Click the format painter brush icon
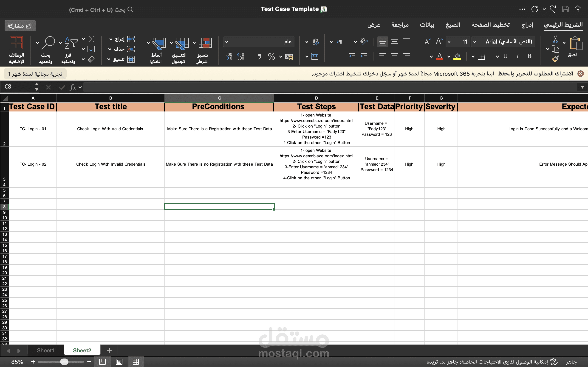588x367 pixels. pyautogui.click(x=555, y=59)
